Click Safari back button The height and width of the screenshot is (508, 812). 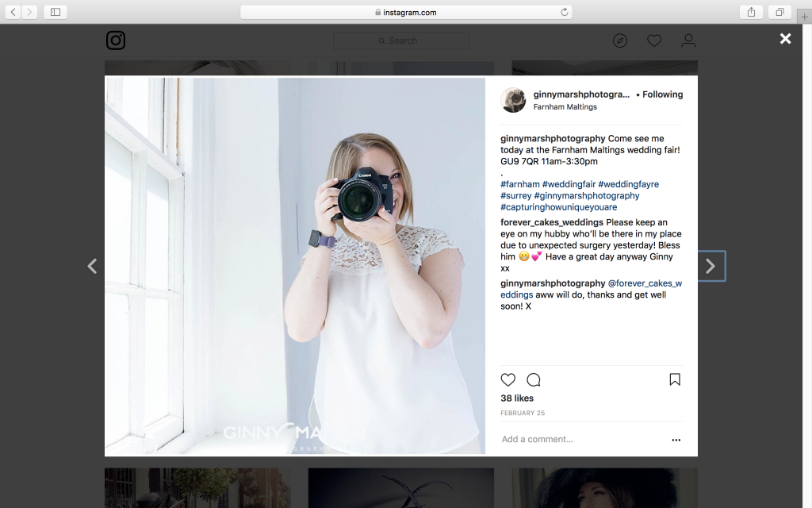coord(13,12)
